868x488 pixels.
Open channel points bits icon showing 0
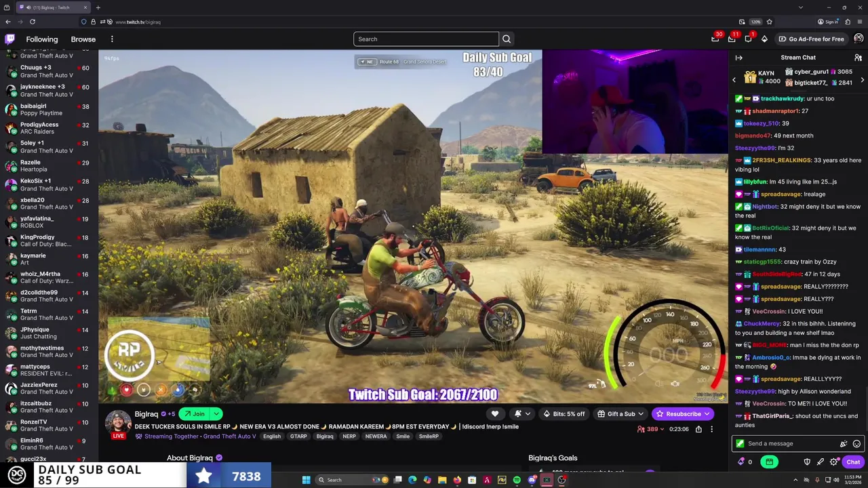tap(745, 462)
